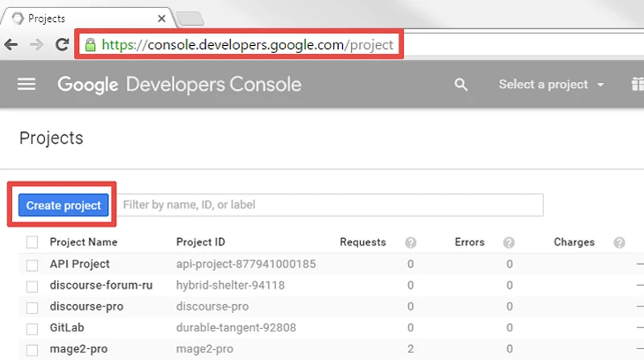Click the search magnifier icon
The image size is (644, 362).
pyautogui.click(x=460, y=84)
